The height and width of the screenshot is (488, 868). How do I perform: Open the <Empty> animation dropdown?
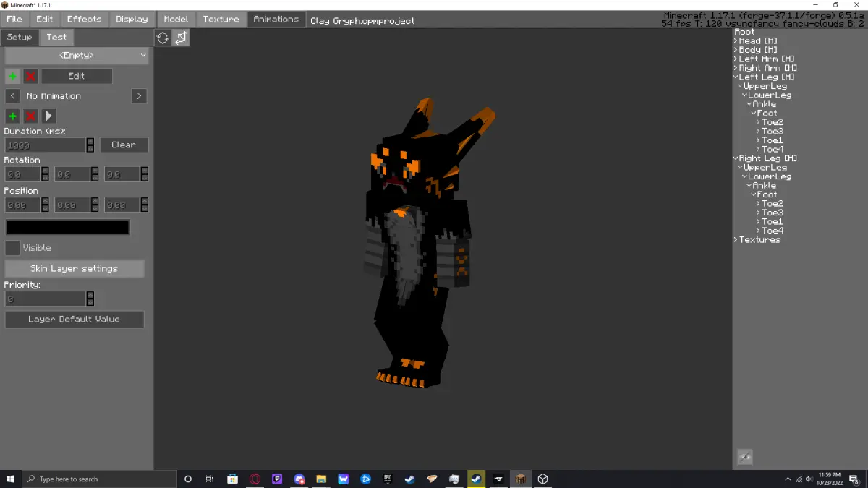tap(77, 55)
